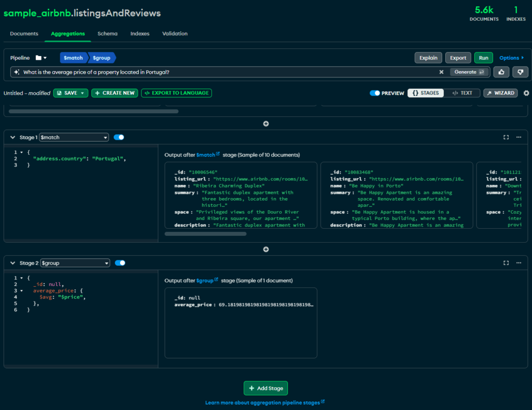Go to the Indexes tab
Viewport: 532px width, 410px height.
[x=140, y=34]
